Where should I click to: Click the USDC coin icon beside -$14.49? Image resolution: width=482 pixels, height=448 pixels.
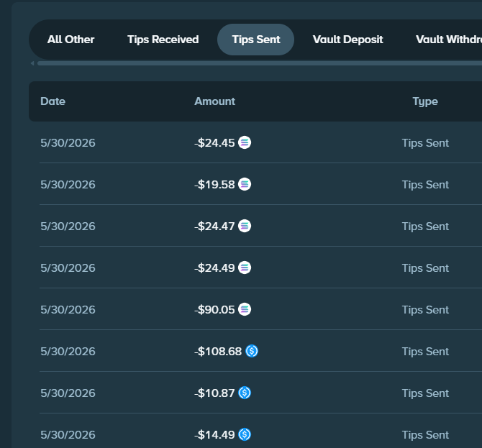[245, 434]
